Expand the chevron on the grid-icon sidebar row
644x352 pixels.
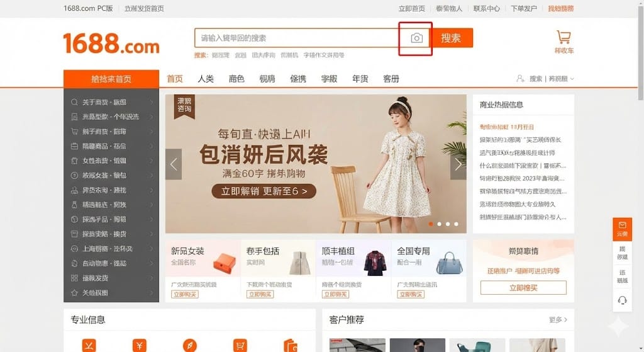(152, 278)
